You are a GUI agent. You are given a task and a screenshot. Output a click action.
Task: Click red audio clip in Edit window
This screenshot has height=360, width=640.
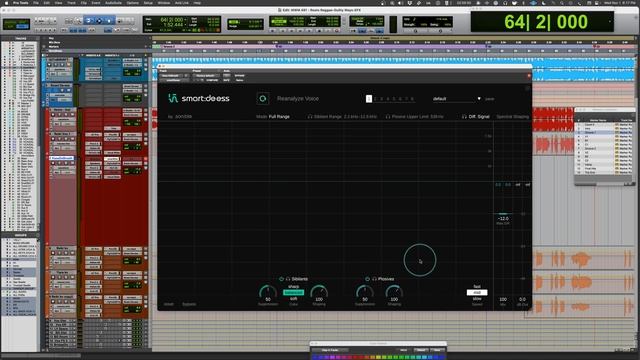point(553,119)
